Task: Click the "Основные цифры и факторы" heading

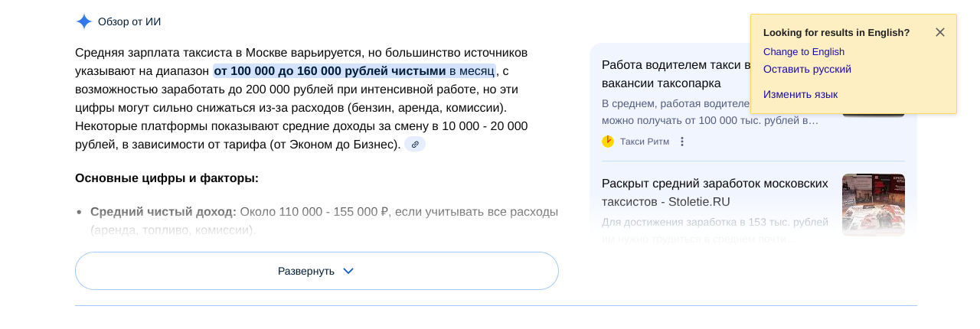Action: point(166,178)
